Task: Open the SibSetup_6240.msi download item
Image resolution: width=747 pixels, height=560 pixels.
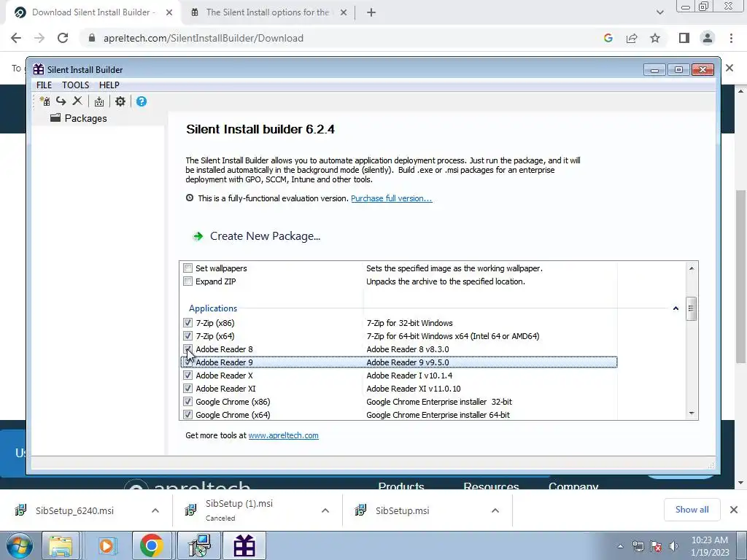Action: pos(74,510)
